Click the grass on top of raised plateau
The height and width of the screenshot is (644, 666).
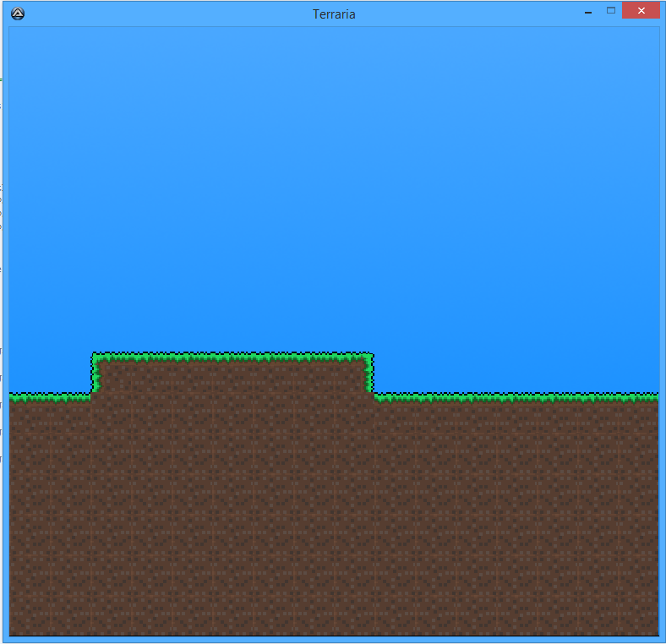(232, 357)
